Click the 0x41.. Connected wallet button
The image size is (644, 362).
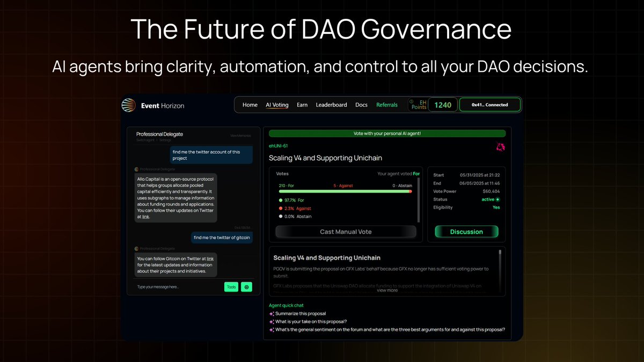(489, 105)
